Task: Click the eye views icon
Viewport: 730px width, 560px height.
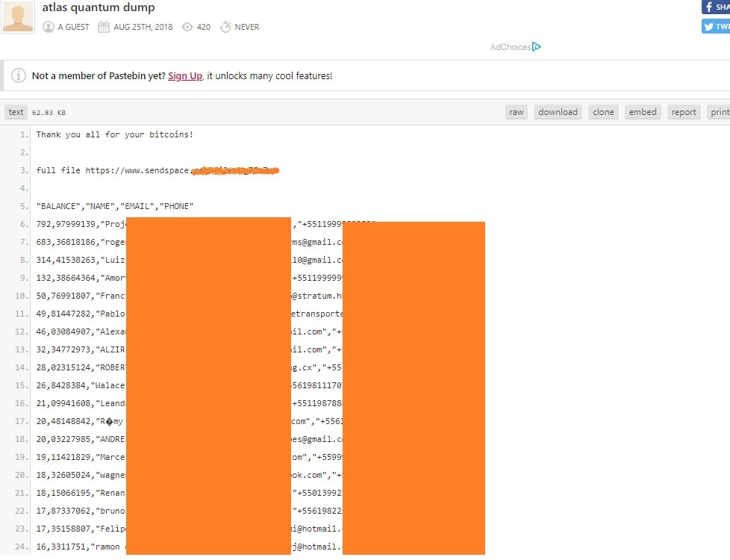Action: point(187,27)
